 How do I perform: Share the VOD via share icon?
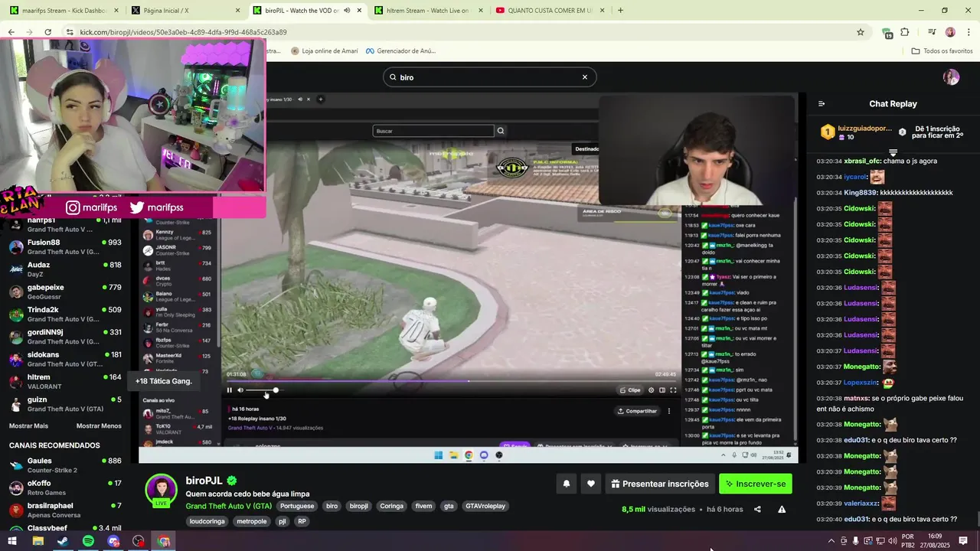pyautogui.click(x=757, y=509)
